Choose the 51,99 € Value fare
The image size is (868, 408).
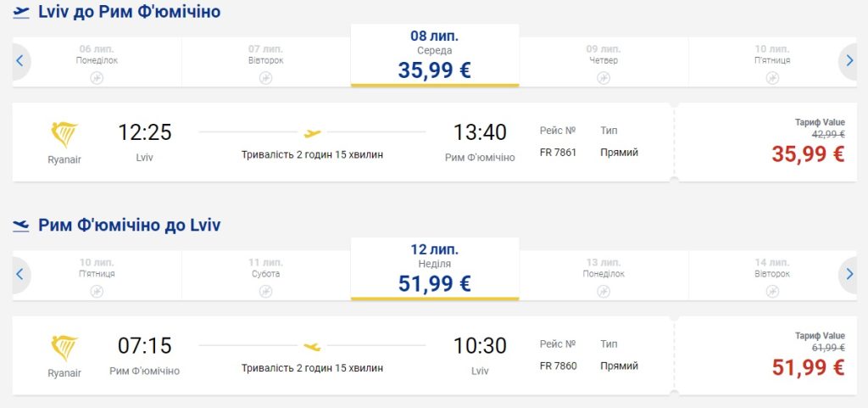pos(807,366)
